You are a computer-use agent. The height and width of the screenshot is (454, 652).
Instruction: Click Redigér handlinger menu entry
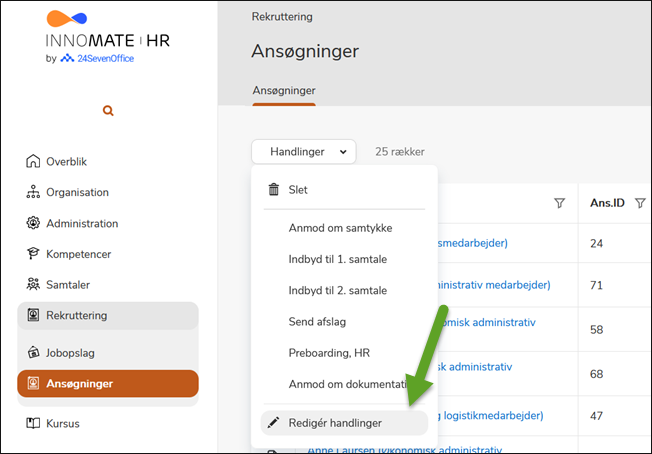point(334,423)
